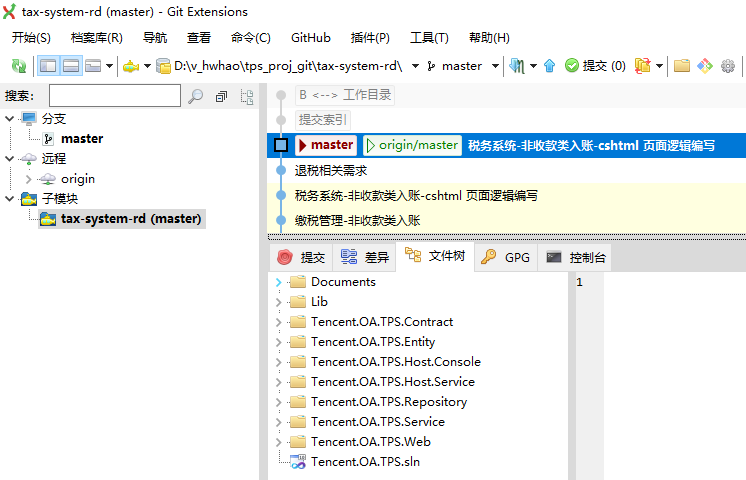Click the magnifier search icon
The image size is (746, 480).
point(196,96)
